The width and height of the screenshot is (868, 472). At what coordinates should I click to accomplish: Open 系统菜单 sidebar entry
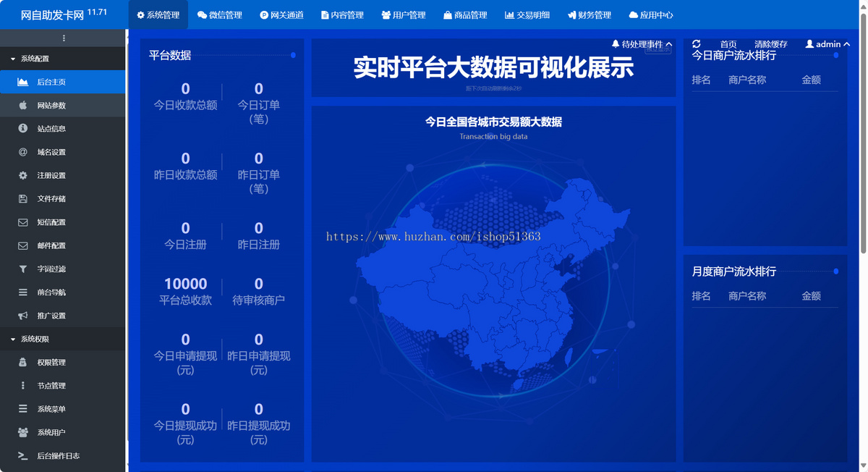pos(63,409)
